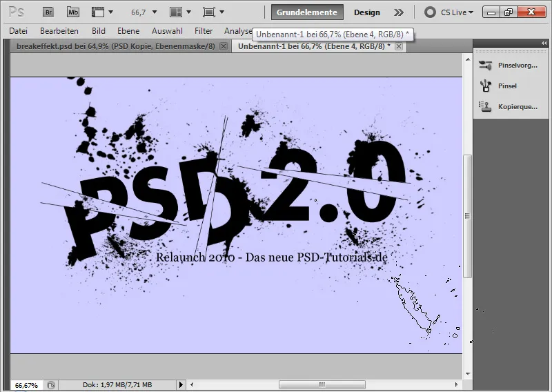Open the Bearbeiten menu
552x392 pixels.
(x=59, y=31)
